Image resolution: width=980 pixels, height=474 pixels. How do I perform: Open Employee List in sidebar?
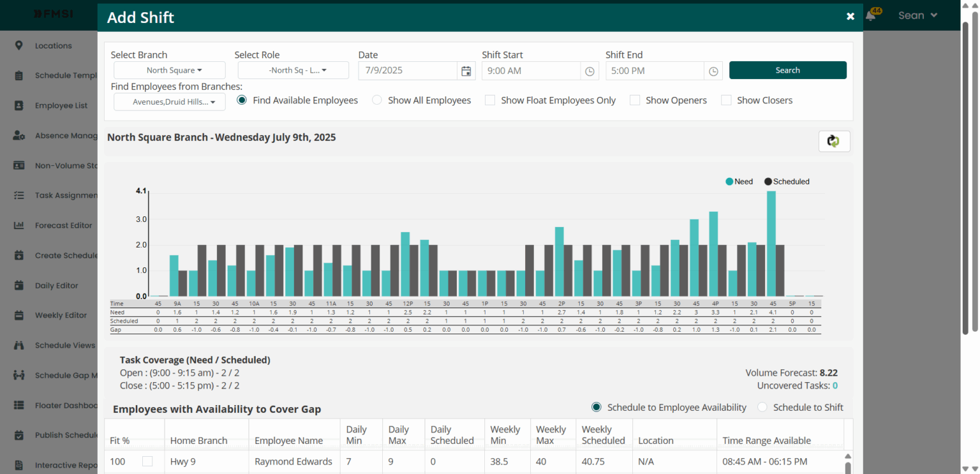(61, 105)
